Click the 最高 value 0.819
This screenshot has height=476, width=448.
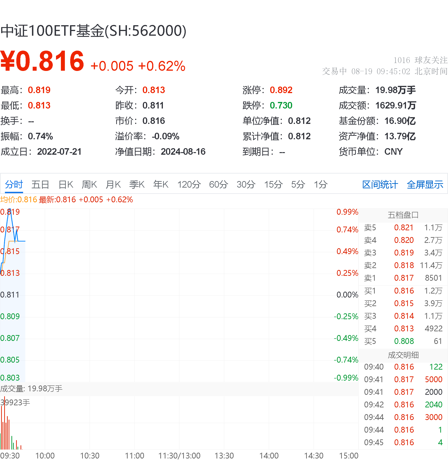click(x=39, y=90)
